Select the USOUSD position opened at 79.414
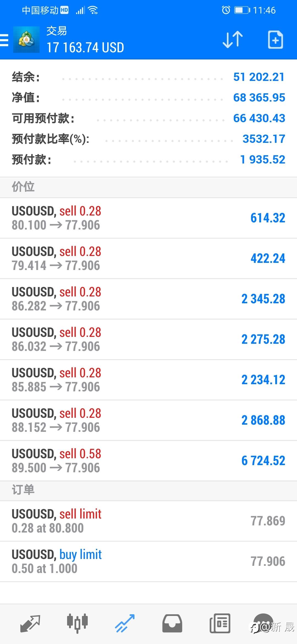Viewport: 297px width, 644px height. pyautogui.click(x=148, y=258)
